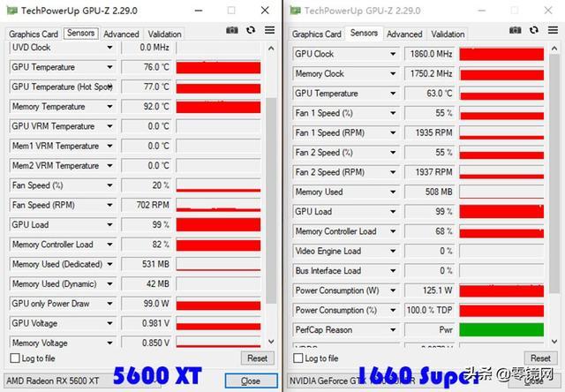This screenshot has width=565, height=392.
Task: Click the red Memory Temperature graph
Action: tap(218, 107)
